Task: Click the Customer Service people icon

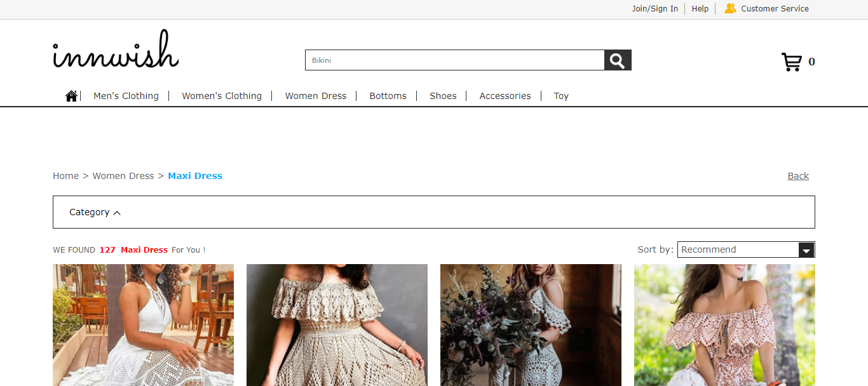Action: tap(730, 9)
